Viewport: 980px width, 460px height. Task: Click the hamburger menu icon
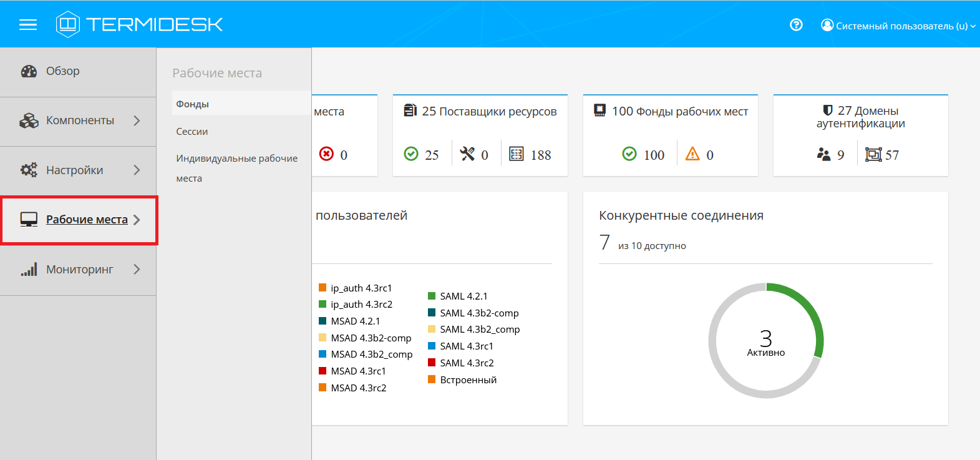28,24
